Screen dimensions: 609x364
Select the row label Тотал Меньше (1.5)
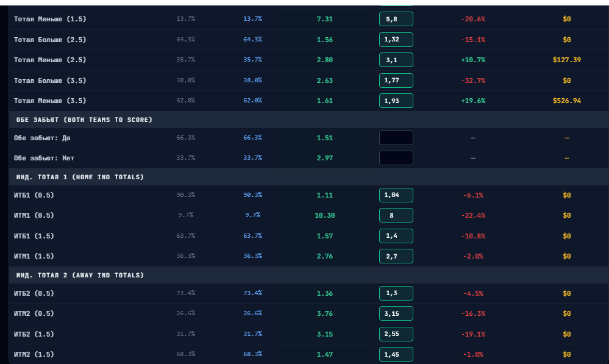click(50, 19)
